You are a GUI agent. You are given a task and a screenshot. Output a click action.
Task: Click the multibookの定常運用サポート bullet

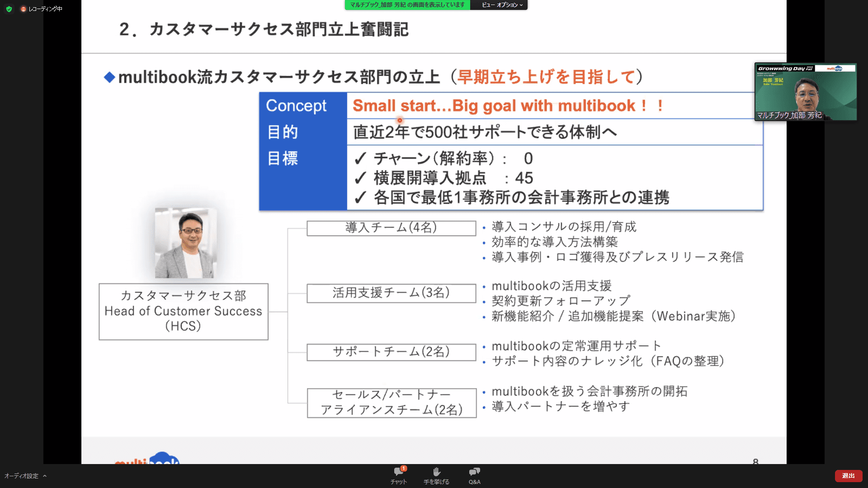[x=576, y=346]
